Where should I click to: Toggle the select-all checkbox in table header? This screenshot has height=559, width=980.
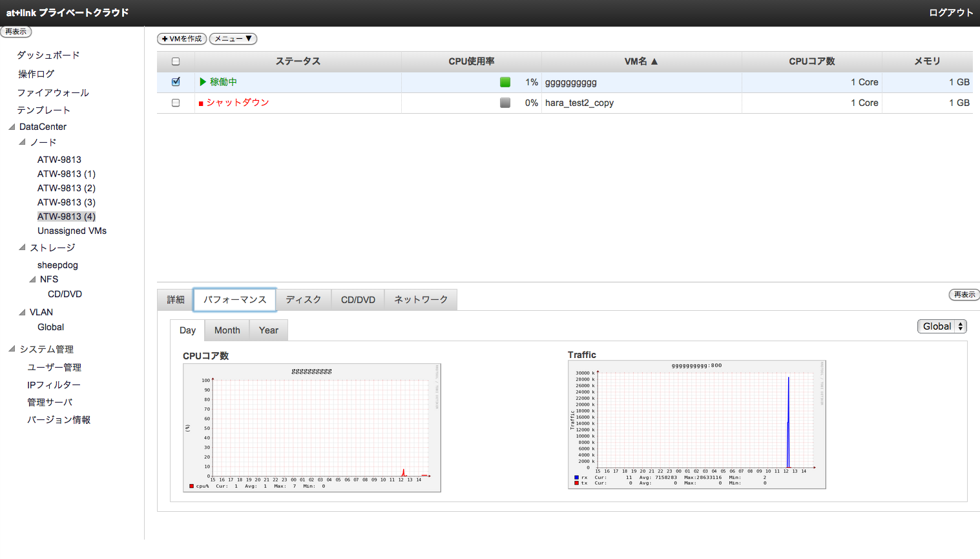(176, 61)
